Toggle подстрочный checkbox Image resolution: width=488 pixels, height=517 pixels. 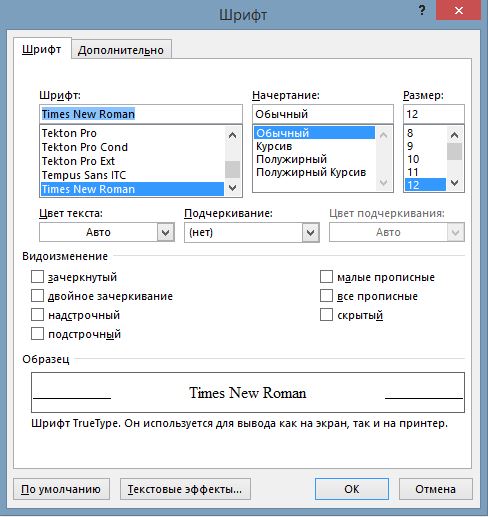[x=37, y=334]
